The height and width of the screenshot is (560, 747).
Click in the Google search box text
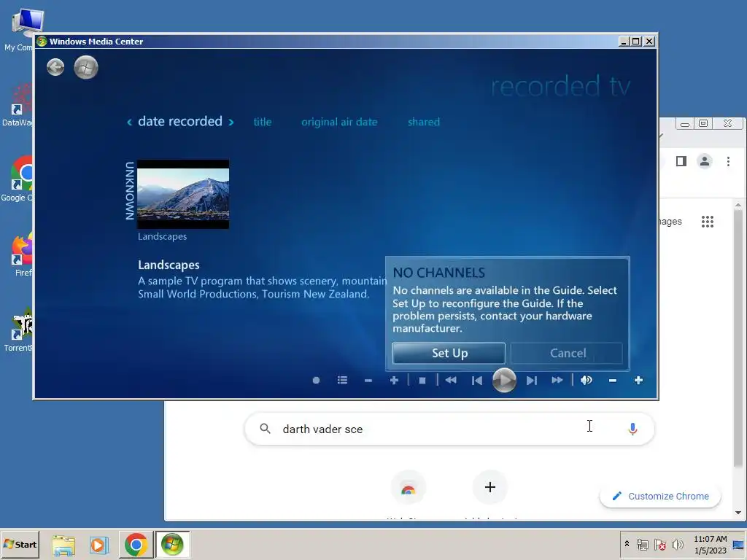pos(322,429)
